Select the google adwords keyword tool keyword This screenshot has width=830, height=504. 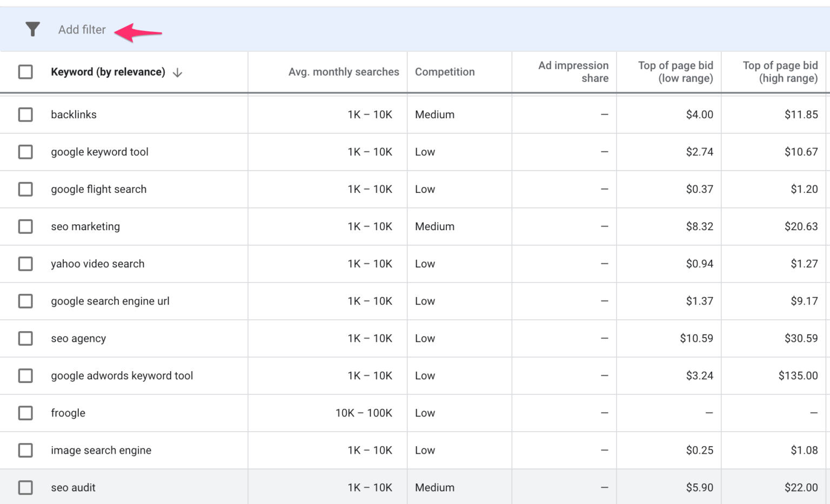pos(25,375)
